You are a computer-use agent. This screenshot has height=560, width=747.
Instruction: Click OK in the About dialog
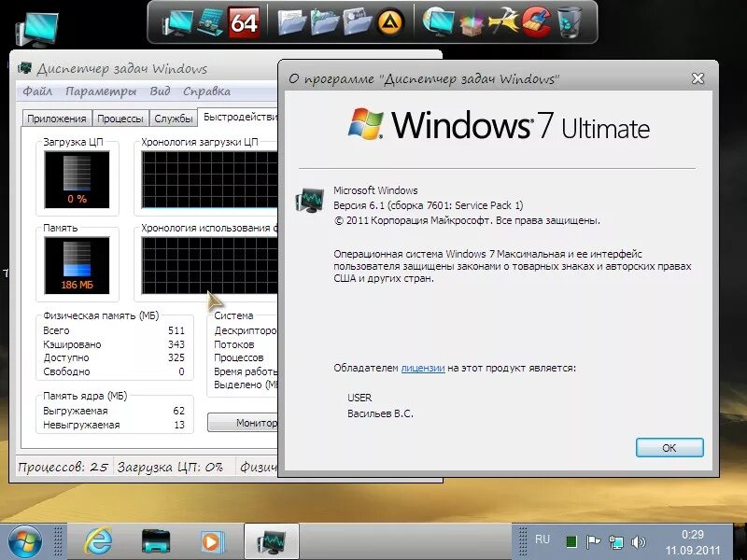669,448
